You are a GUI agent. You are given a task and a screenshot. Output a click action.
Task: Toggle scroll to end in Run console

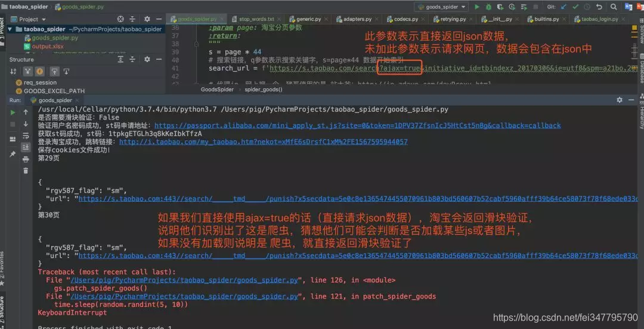coord(26,147)
